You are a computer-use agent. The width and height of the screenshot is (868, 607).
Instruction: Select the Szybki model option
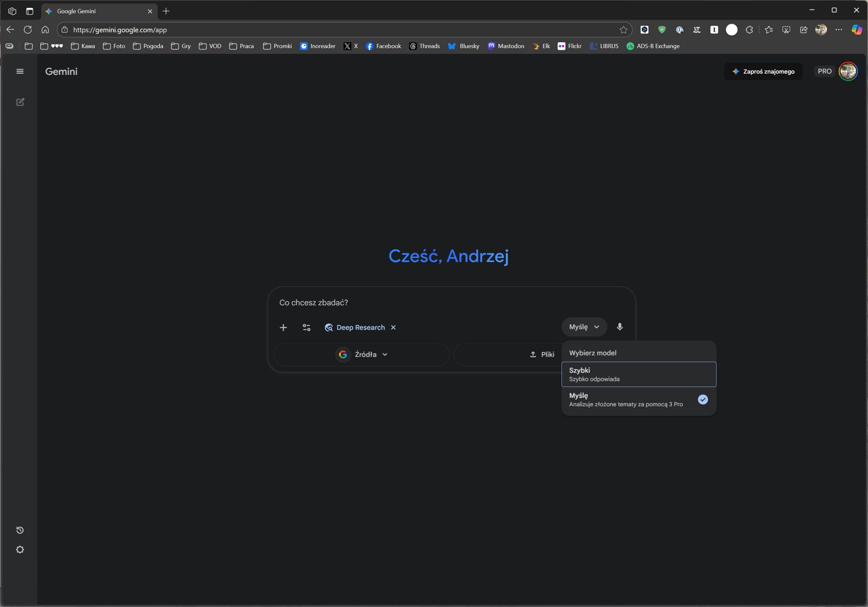click(x=638, y=374)
